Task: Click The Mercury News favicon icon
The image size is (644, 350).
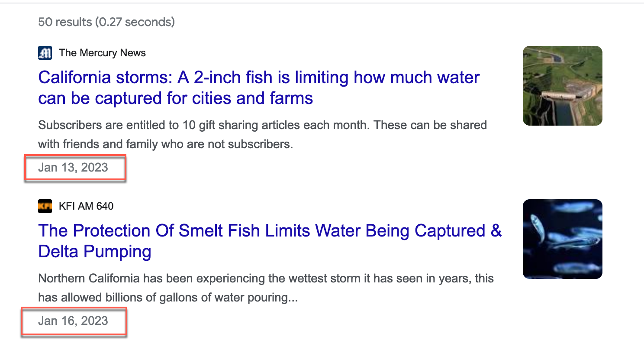Action: pos(45,53)
